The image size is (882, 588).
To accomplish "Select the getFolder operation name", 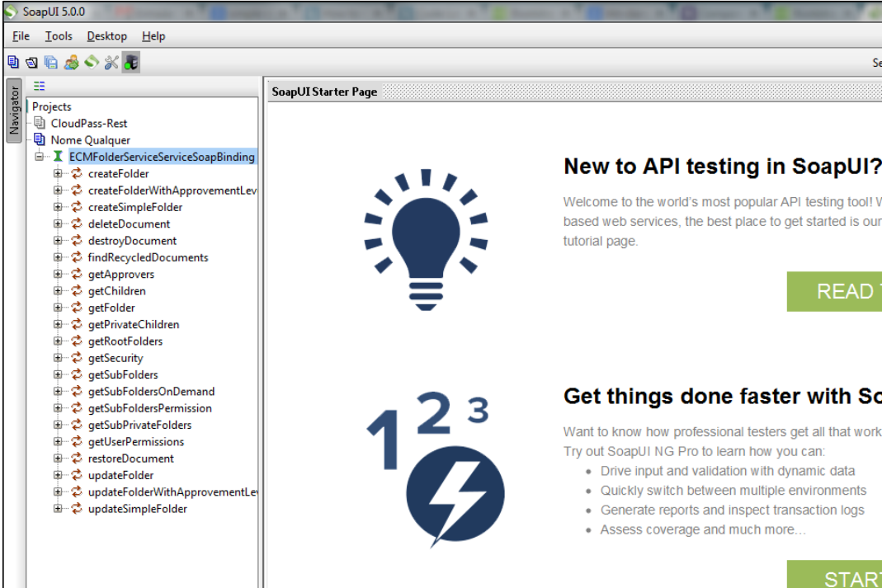I will tap(111, 308).
